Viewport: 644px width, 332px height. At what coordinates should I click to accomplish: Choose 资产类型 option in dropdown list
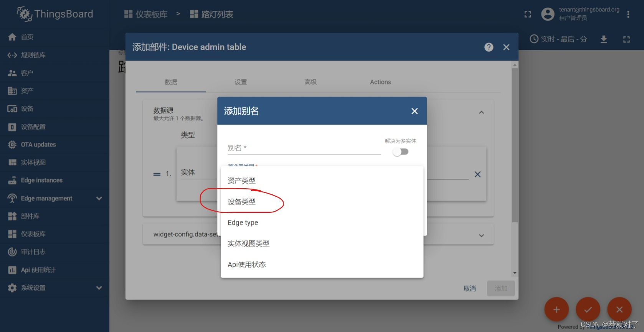242,181
